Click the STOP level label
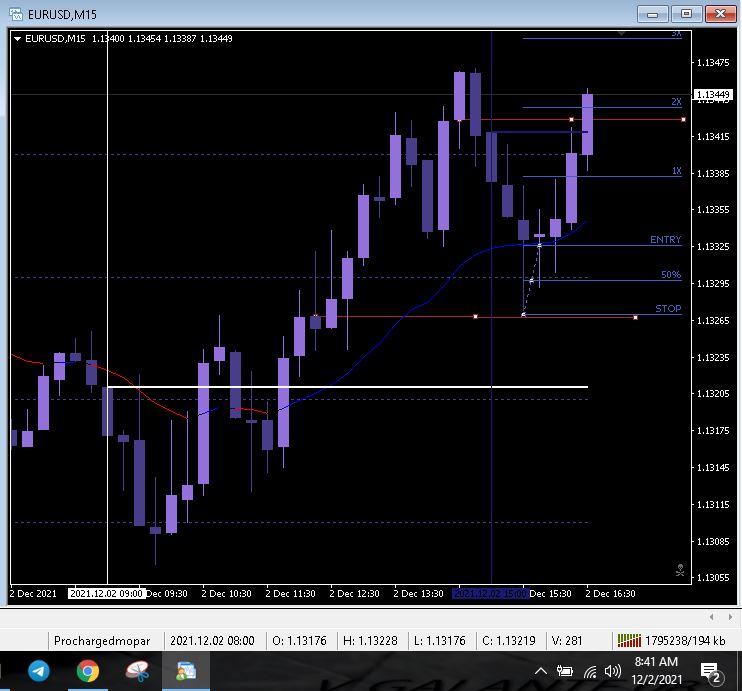Image resolution: width=742 pixels, height=691 pixels. pos(668,309)
